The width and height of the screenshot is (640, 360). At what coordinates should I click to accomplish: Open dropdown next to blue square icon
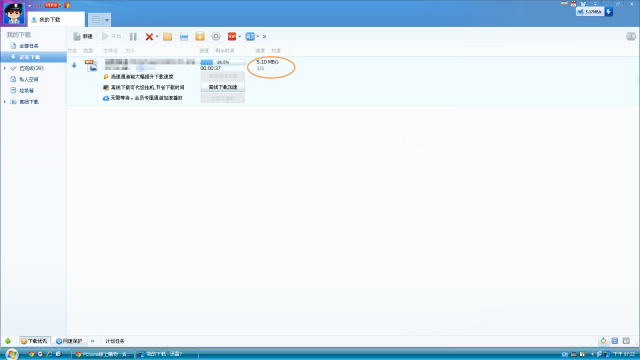[x=258, y=37]
